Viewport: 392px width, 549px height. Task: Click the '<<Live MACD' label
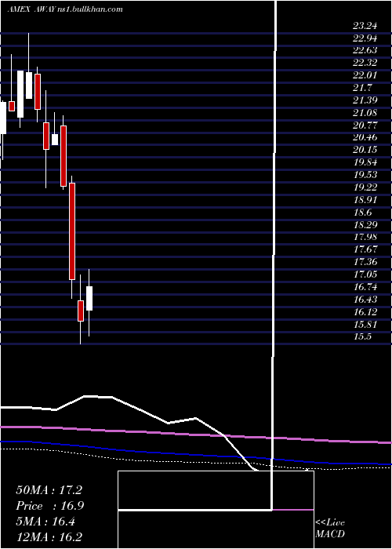tap(330, 529)
